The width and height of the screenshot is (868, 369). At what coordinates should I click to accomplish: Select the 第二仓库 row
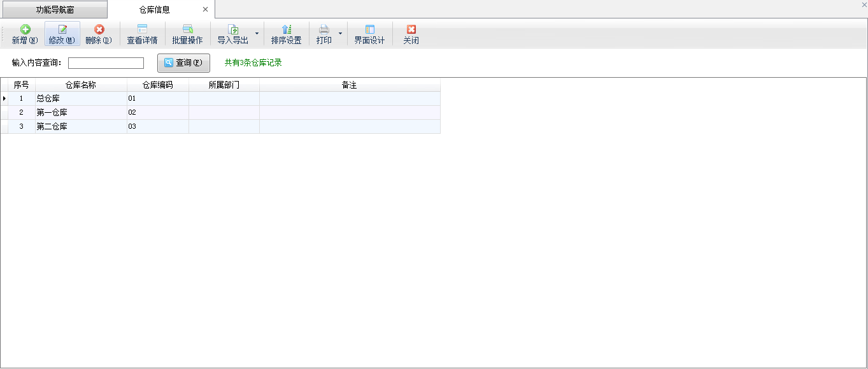(81, 127)
